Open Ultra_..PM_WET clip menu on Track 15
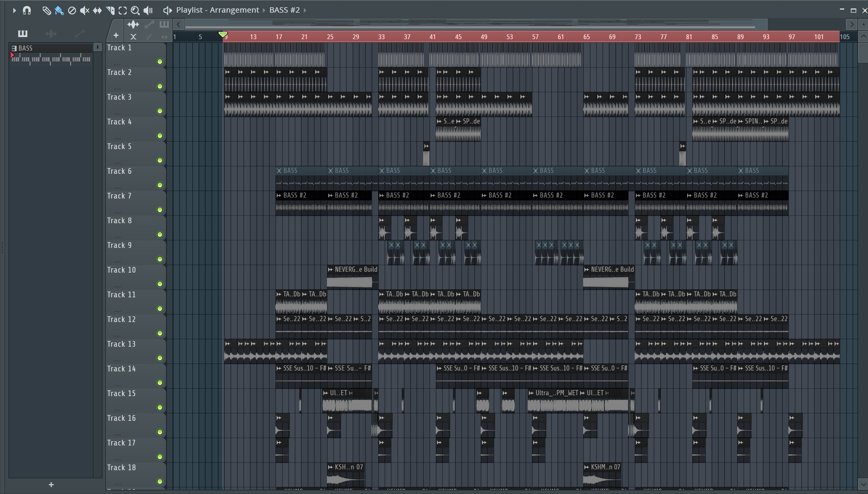The height and width of the screenshot is (494, 868). tap(531, 393)
